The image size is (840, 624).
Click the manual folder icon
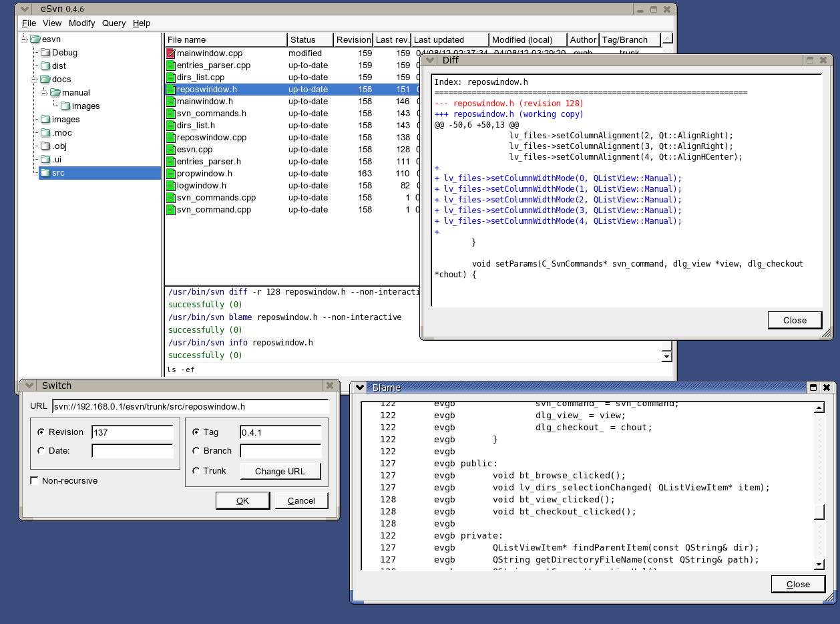[55, 92]
